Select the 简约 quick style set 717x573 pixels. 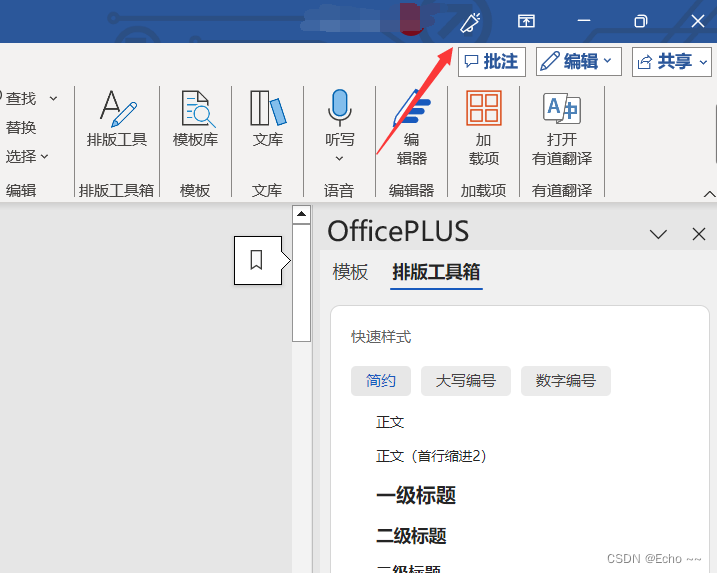(381, 381)
